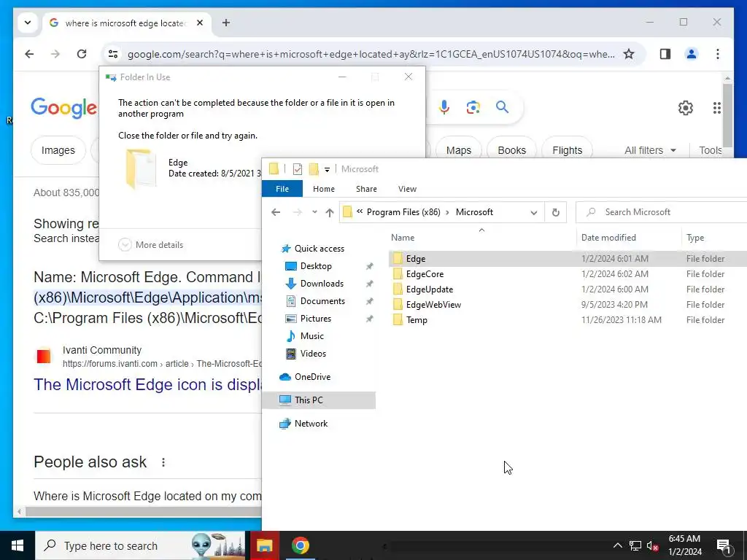Screen dimensions: 747x560
Task: Open Windows Start menu
Action: click(18, 545)
